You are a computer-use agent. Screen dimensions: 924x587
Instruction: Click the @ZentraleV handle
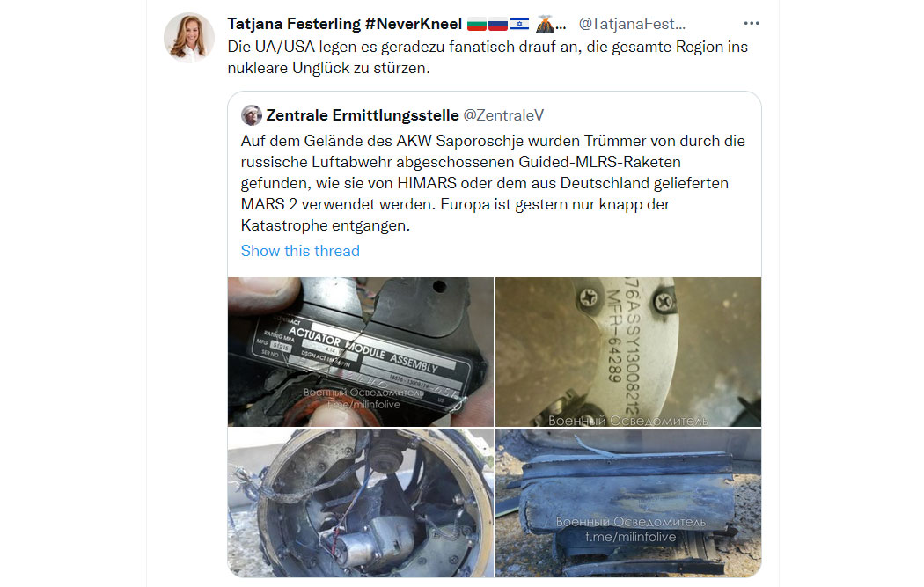pyautogui.click(x=504, y=115)
